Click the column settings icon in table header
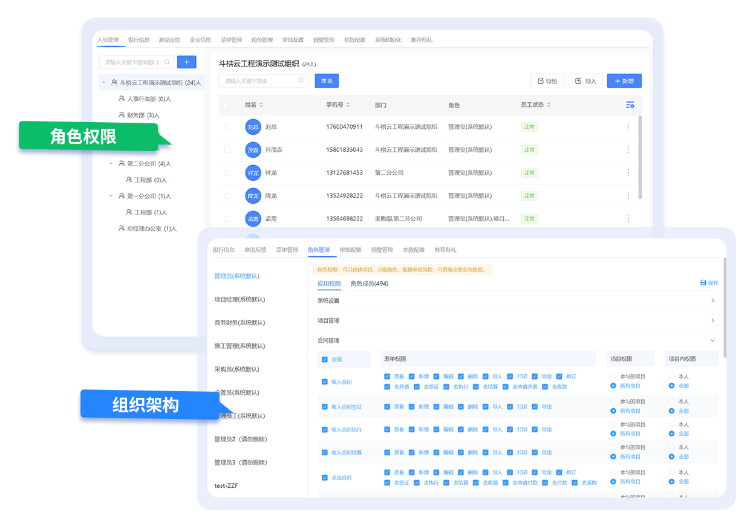 click(x=630, y=105)
